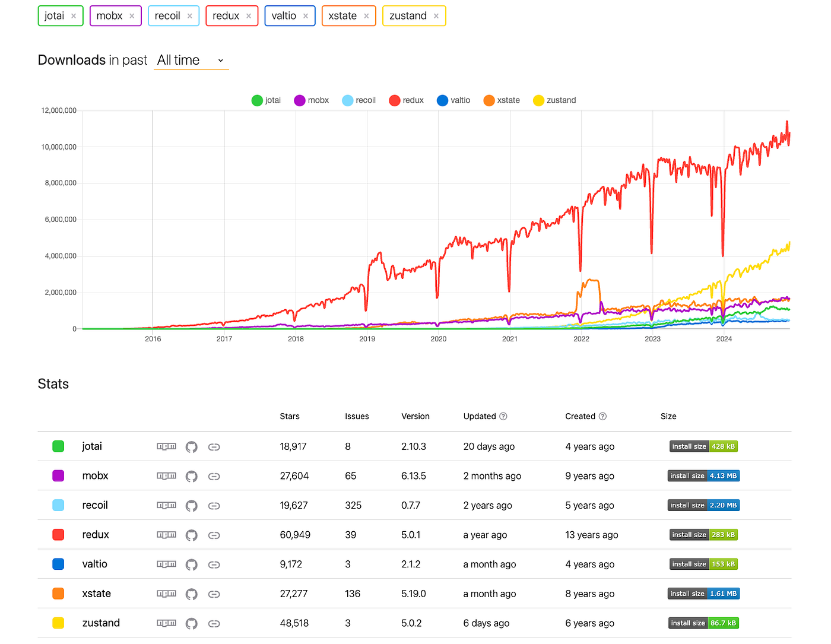Screen dimensions: 831x644
Task: Toggle zustand series in chart legend
Action: [554, 100]
